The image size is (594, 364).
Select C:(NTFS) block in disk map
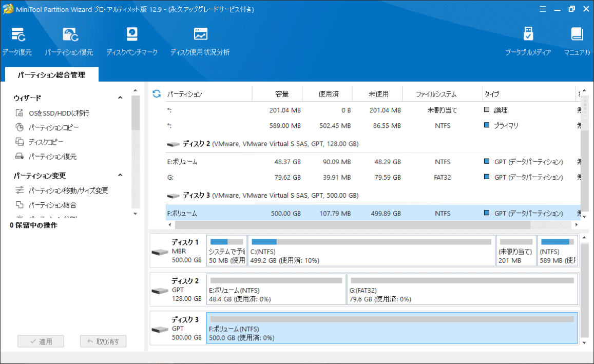click(x=371, y=251)
